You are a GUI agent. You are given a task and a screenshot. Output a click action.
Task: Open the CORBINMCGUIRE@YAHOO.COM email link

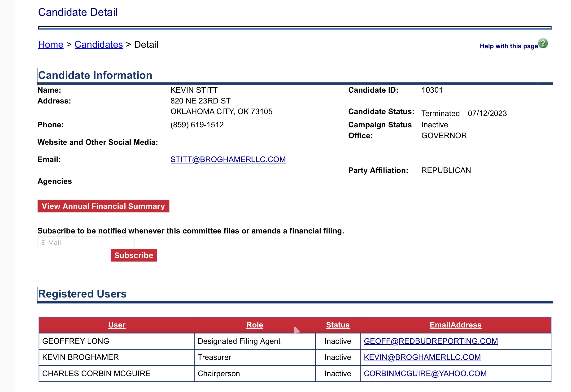click(425, 373)
